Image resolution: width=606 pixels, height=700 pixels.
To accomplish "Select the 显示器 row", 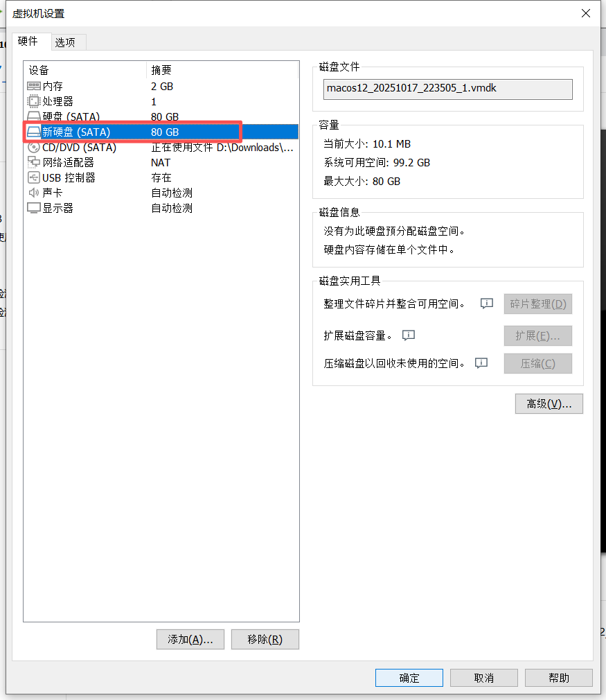I will click(x=161, y=208).
